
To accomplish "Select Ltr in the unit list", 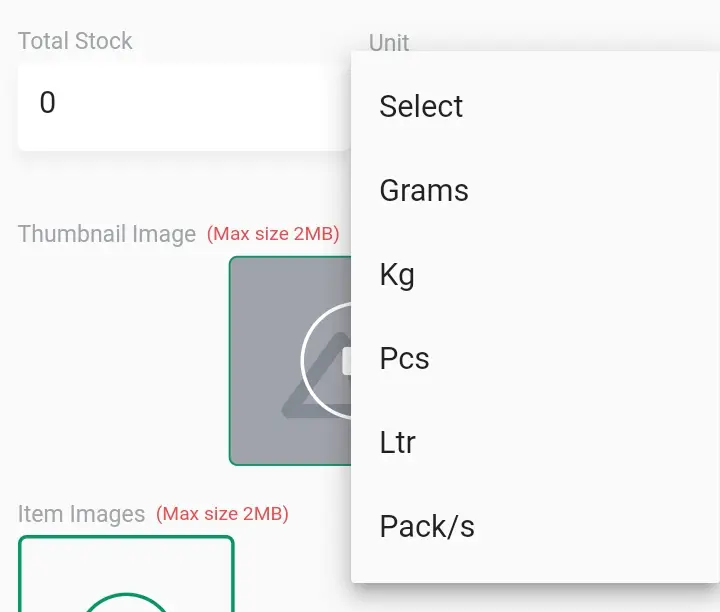I will pos(535,442).
